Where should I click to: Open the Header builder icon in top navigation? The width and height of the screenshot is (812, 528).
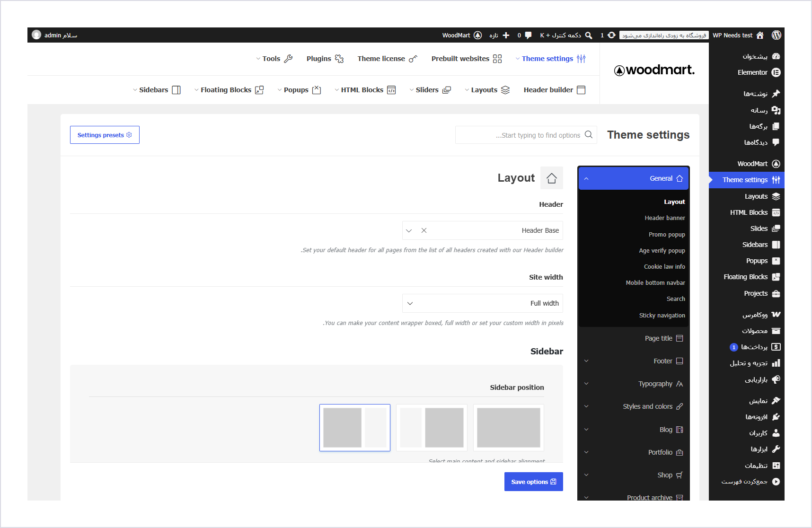point(582,90)
